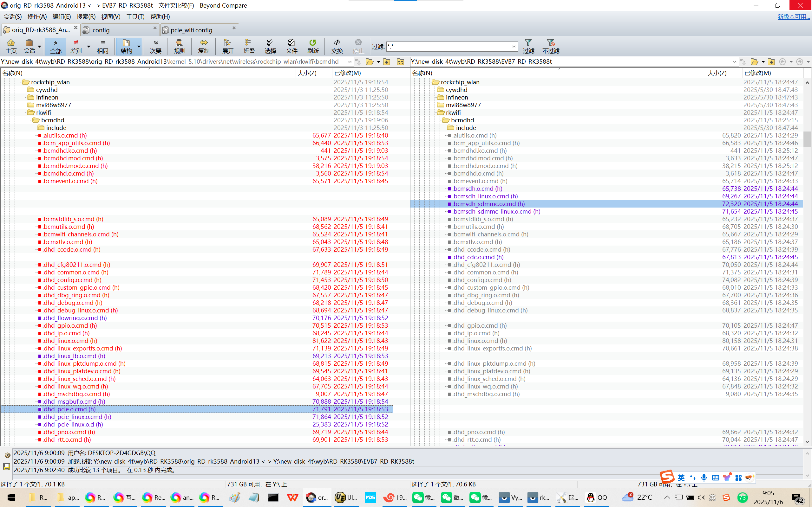
Task: Open the filter pattern combo box dropdown
Action: (x=514, y=46)
